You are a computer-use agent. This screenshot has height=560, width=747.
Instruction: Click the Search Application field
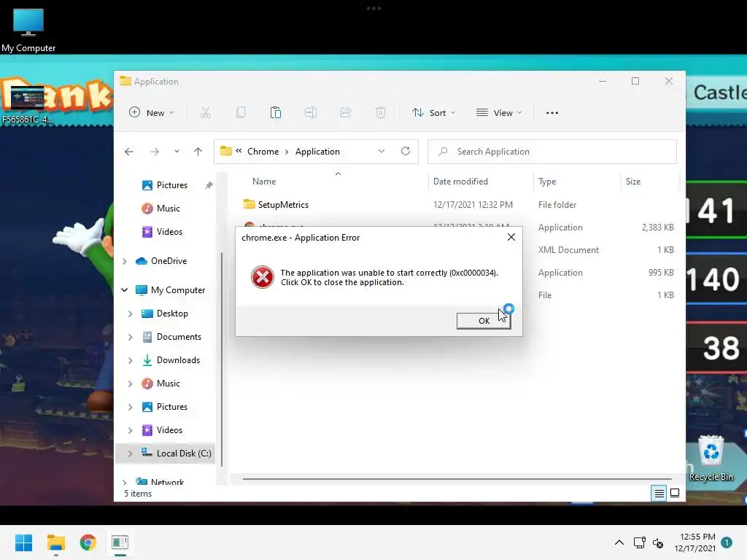pos(552,152)
